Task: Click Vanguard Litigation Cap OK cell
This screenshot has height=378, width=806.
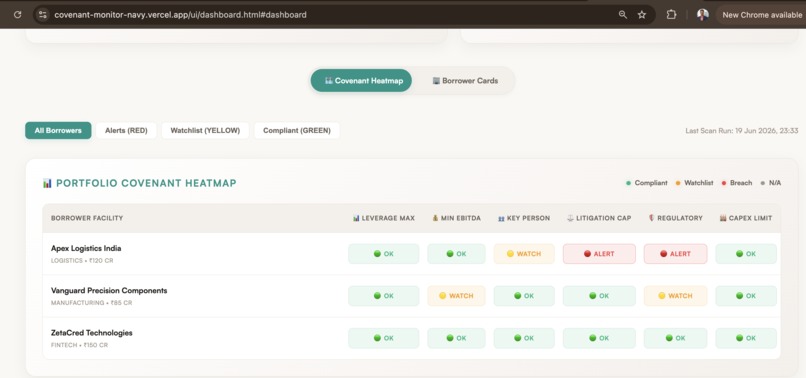Action: point(599,296)
